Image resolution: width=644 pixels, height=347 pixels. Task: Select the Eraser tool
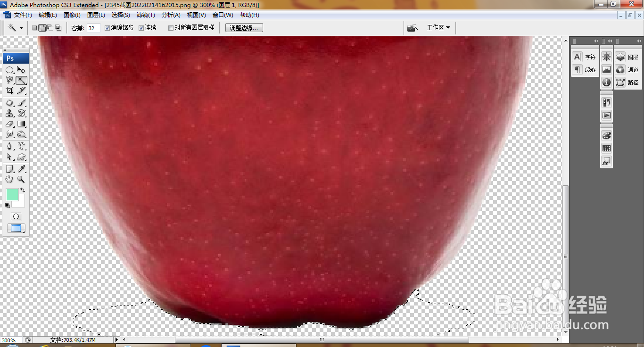point(9,124)
